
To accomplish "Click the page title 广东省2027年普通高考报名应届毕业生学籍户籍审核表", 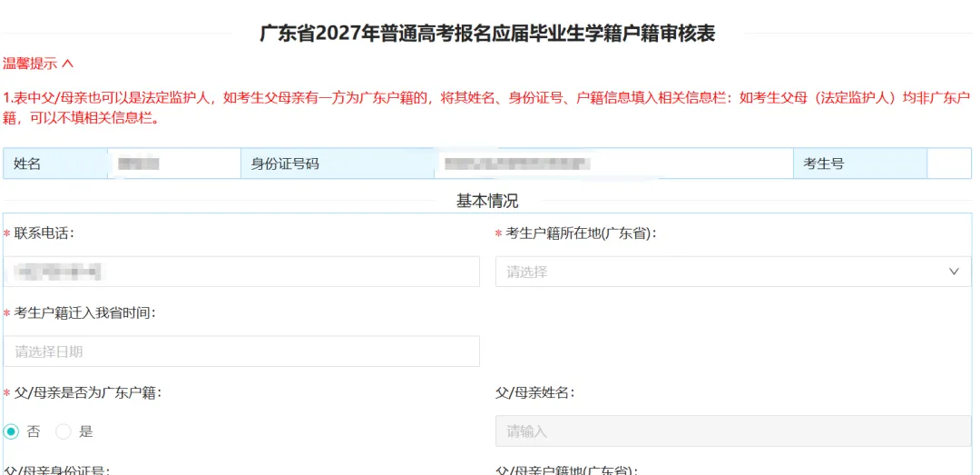I will (x=487, y=34).
